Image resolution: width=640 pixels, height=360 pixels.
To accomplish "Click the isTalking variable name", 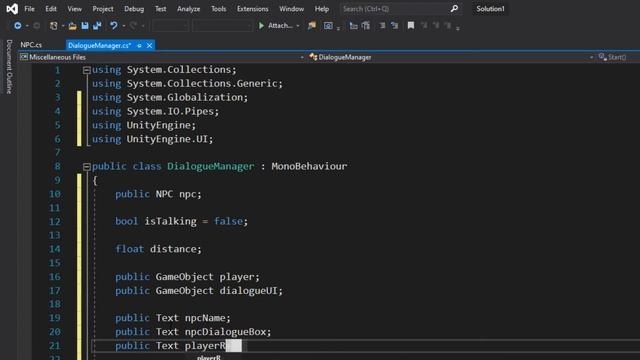I will coord(170,221).
